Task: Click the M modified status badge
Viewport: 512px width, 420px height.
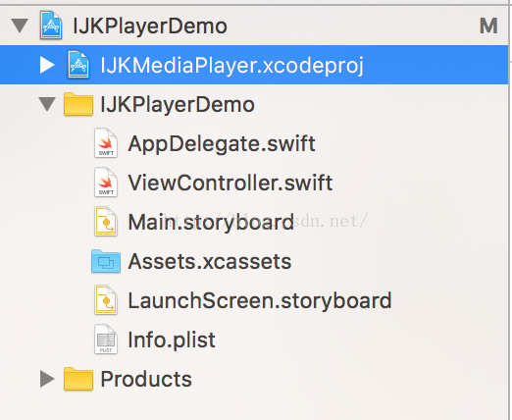Action: click(488, 26)
